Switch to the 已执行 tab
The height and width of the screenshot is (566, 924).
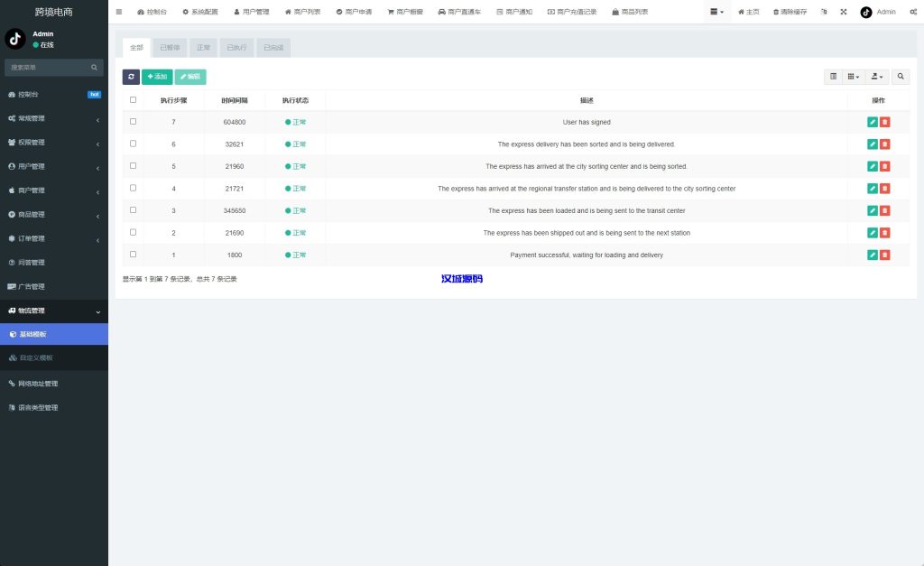(236, 46)
